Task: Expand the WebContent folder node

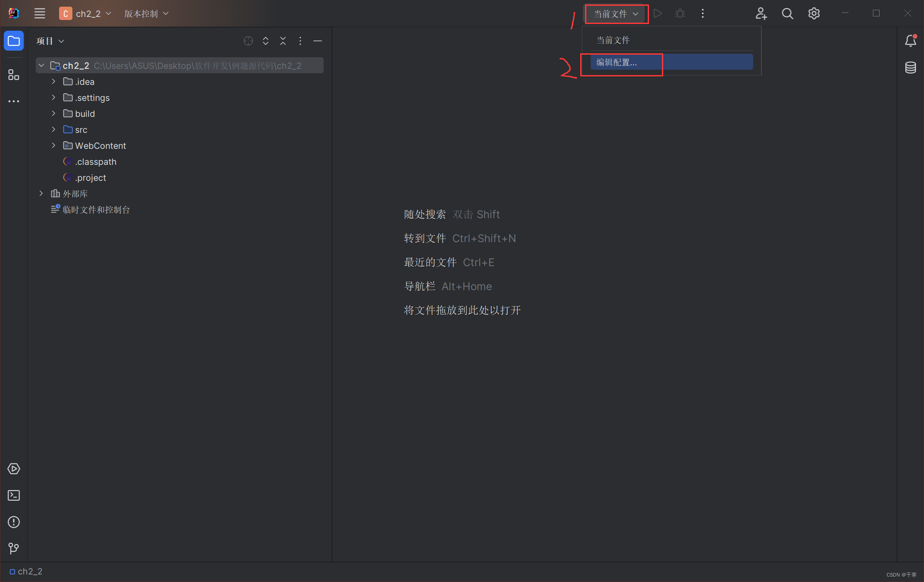Action: [54, 146]
